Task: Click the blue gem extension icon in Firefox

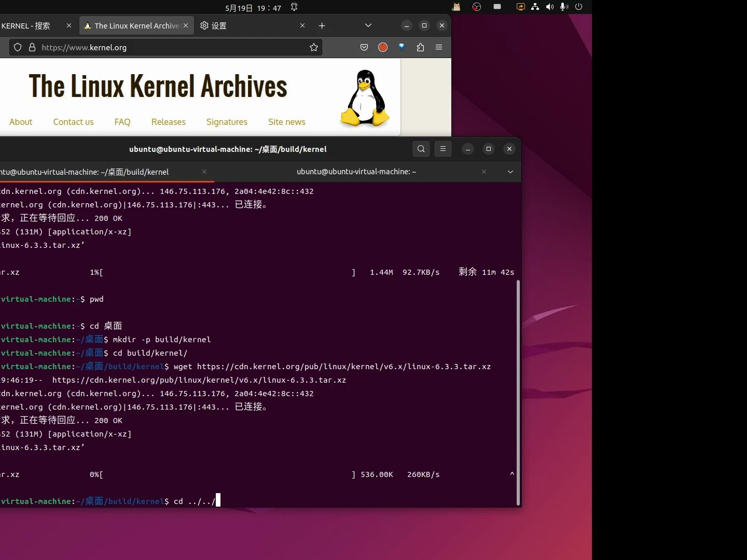Action: point(402,47)
